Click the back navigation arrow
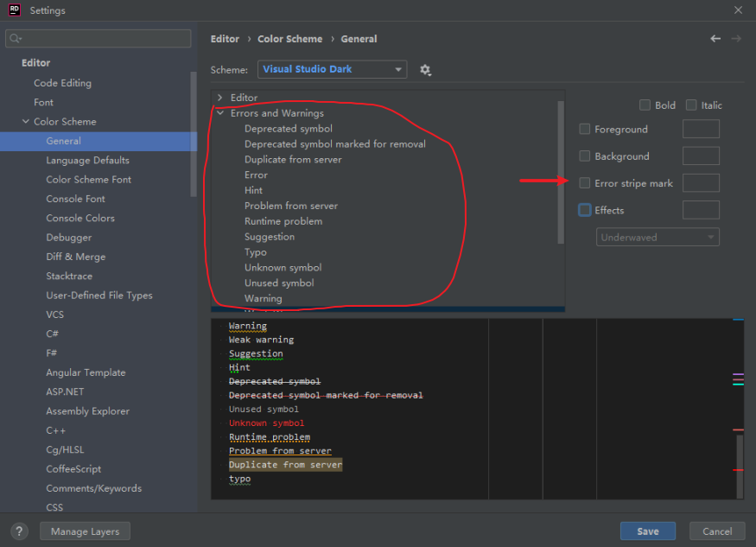This screenshot has height=547, width=756. click(715, 39)
